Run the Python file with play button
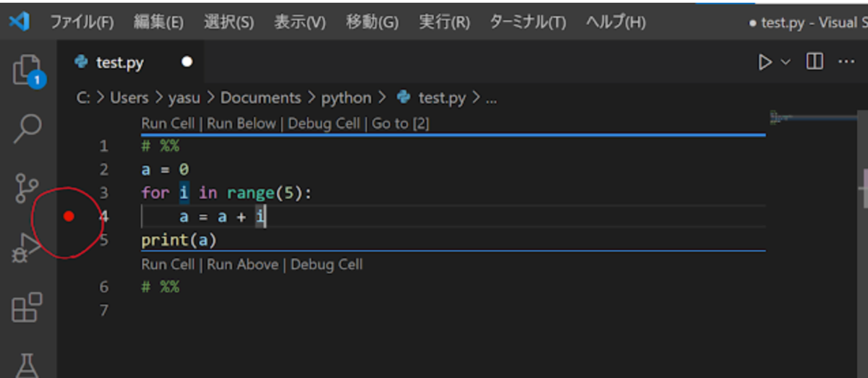Screen dimensions: 868x378 (765, 62)
